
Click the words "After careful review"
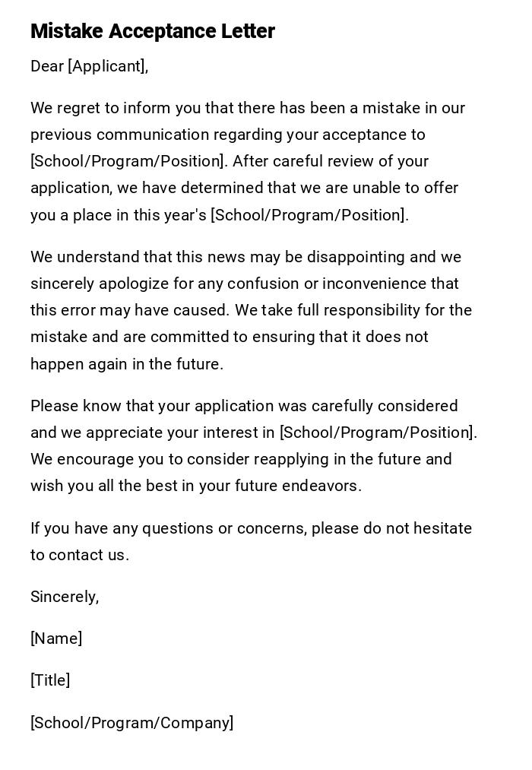click(282, 161)
